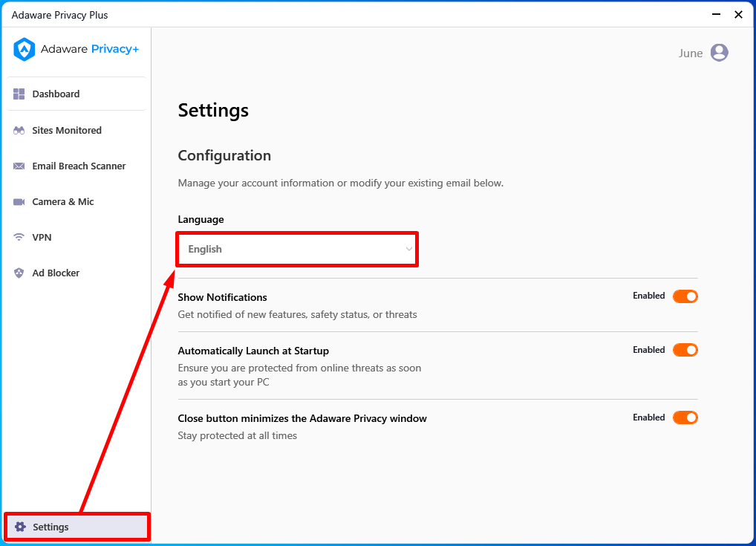Screen dimensions: 756x546
Task: Click the Adaware shield logo icon
Action: [24, 49]
